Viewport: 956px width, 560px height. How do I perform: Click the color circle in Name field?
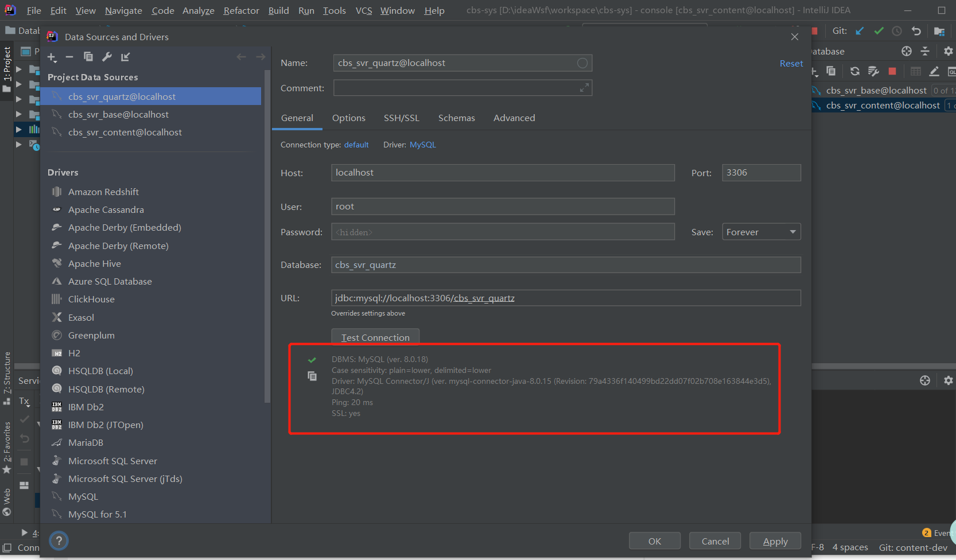[x=582, y=63]
